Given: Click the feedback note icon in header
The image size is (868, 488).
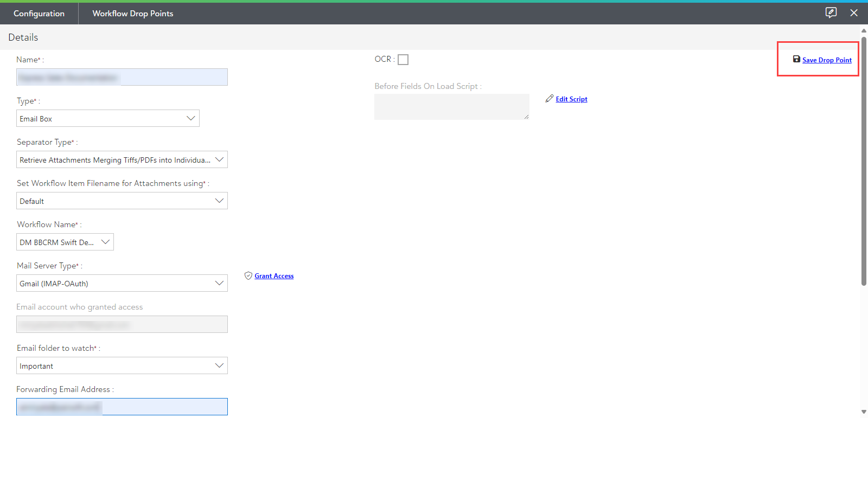Looking at the screenshot, I should [831, 12].
